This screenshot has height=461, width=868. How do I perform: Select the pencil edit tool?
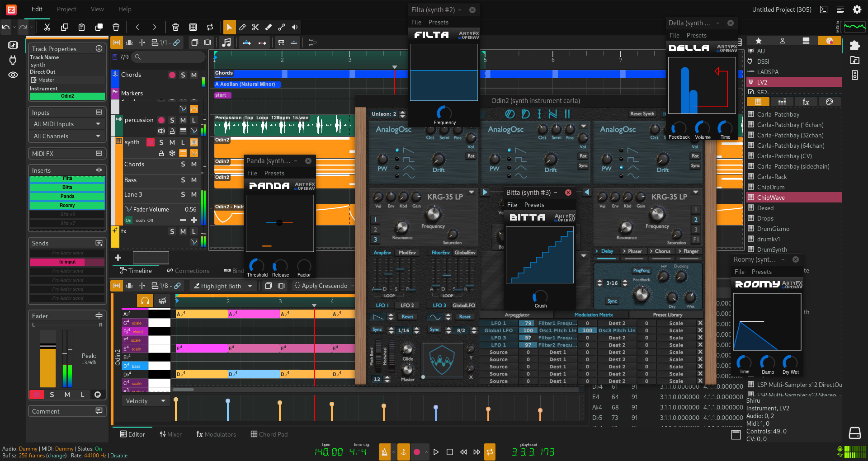(x=242, y=28)
